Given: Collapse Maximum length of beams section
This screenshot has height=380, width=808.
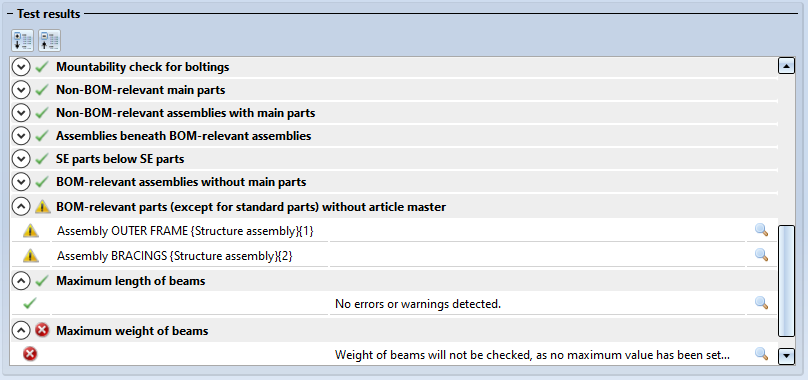Looking at the screenshot, I should coord(21,281).
